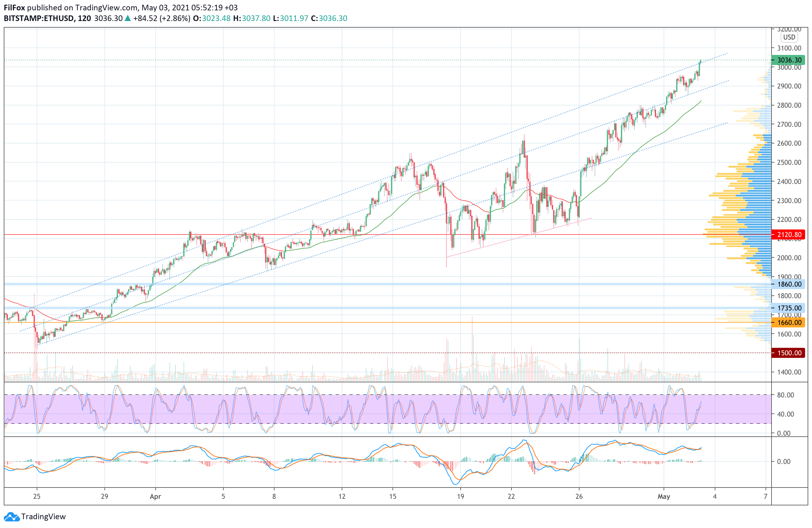The image size is (812, 528).
Task: Select the Apr date on time axis
Action: (155, 496)
